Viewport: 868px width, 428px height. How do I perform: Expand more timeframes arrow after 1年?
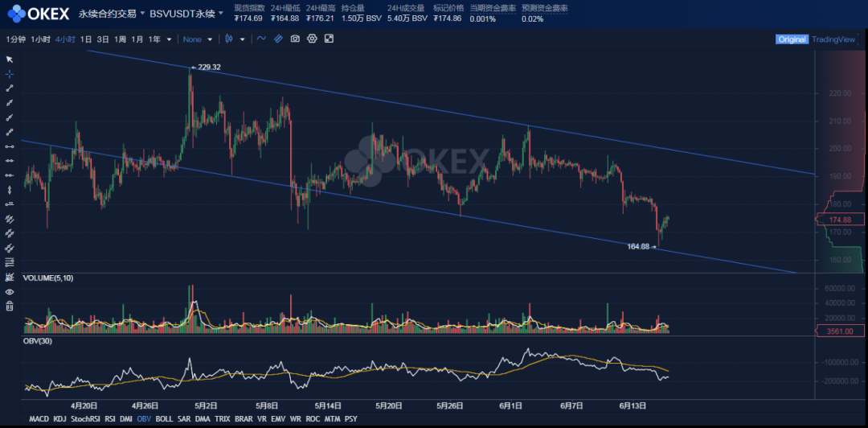[x=169, y=40]
